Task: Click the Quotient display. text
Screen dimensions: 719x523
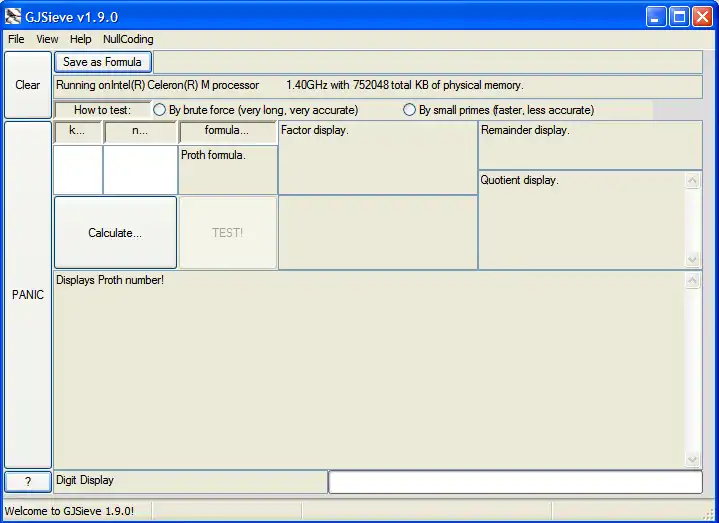Action: click(519, 180)
